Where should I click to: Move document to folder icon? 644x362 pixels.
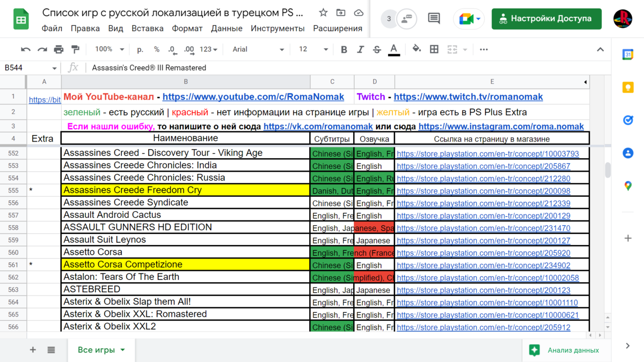(x=341, y=12)
